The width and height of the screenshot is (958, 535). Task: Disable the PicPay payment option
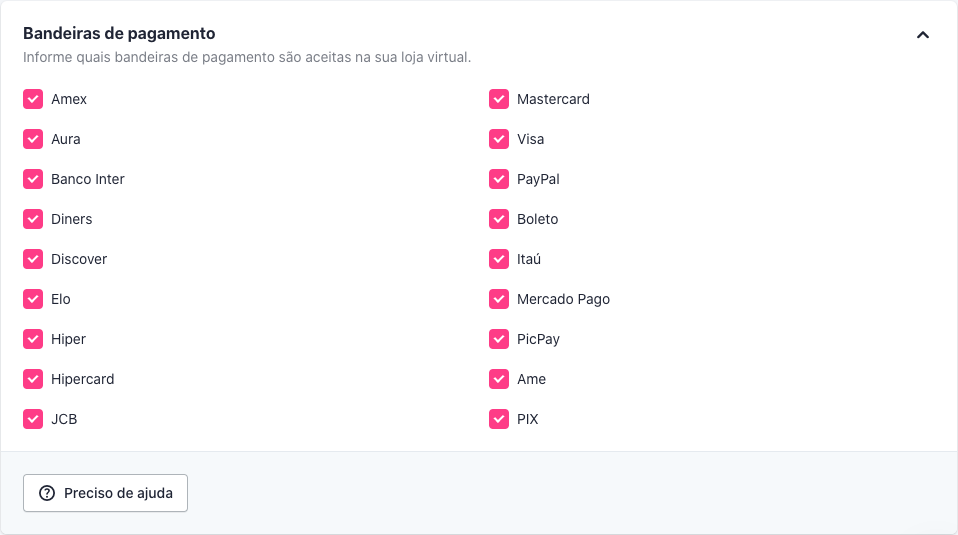499,339
